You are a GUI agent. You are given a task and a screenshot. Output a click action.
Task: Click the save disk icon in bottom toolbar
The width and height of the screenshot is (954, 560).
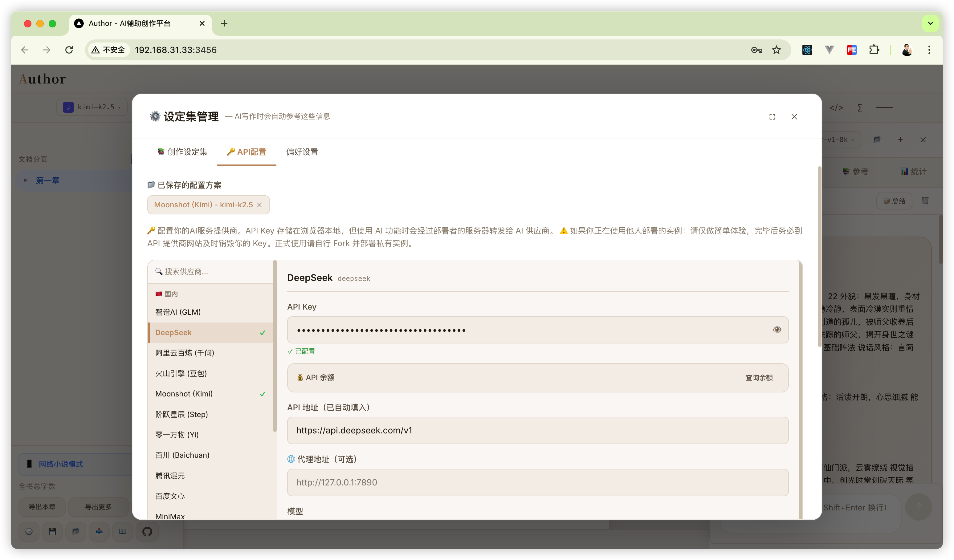pyautogui.click(x=52, y=532)
